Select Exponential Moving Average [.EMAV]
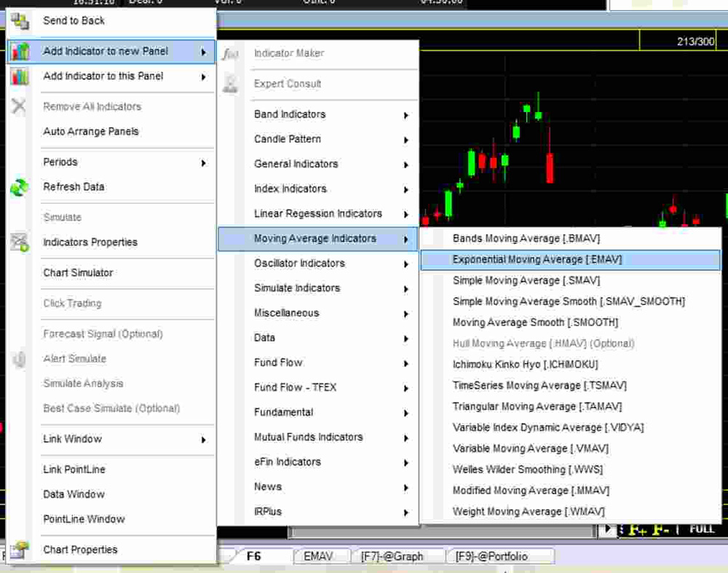The image size is (728, 573). [537, 259]
